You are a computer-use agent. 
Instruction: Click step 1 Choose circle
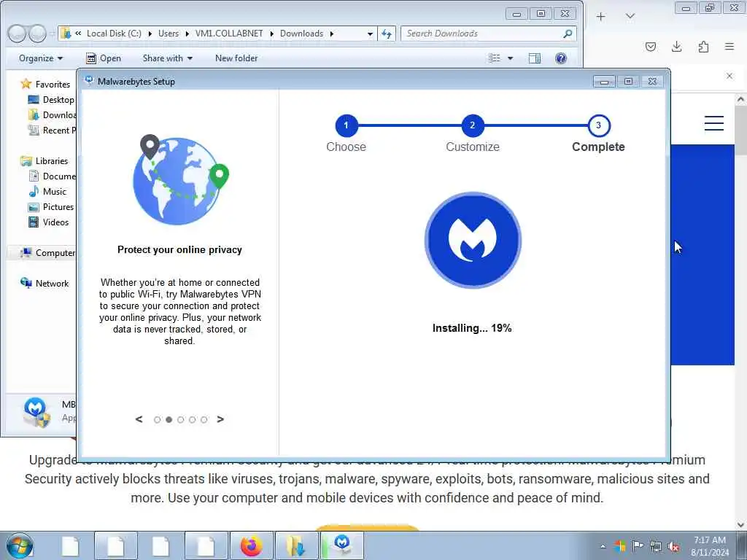(347, 125)
